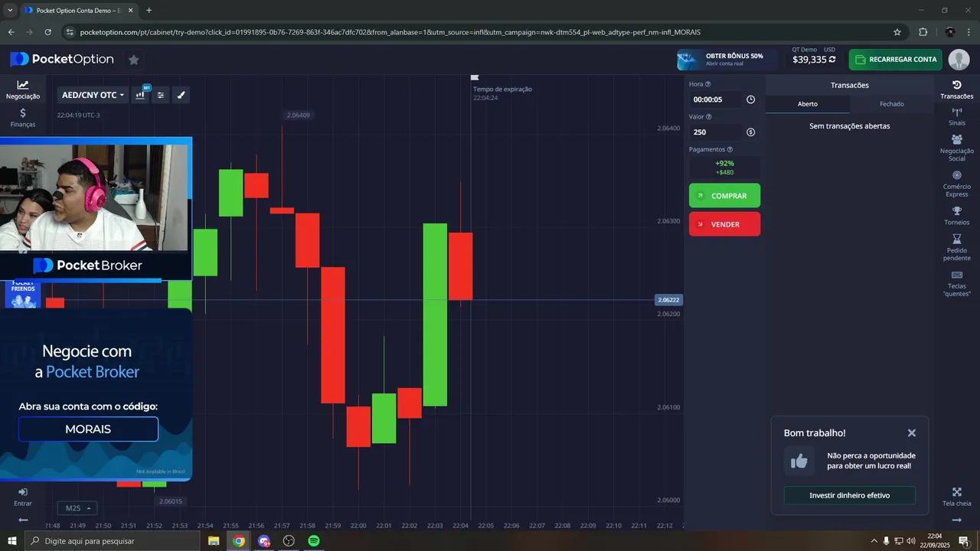Show hidden system tray icons
This screenshot has width=980, height=551.
pyautogui.click(x=874, y=541)
